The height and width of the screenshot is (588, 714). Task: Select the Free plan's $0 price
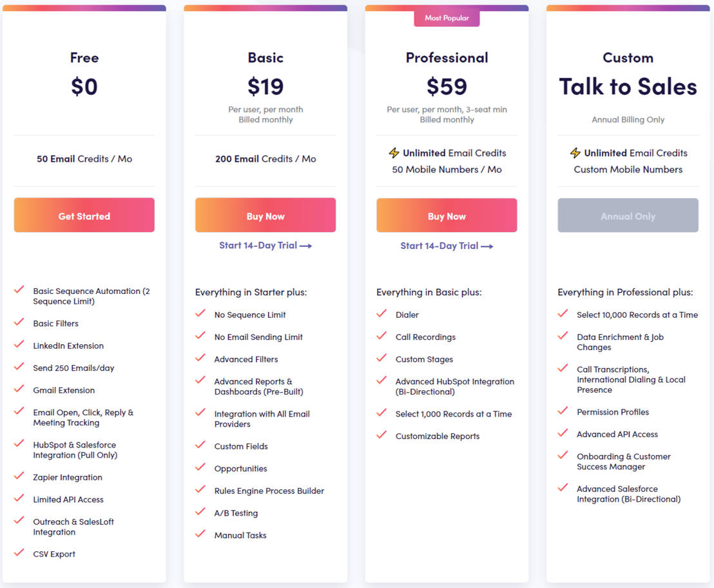pyautogui.click(x=84, y=87)
